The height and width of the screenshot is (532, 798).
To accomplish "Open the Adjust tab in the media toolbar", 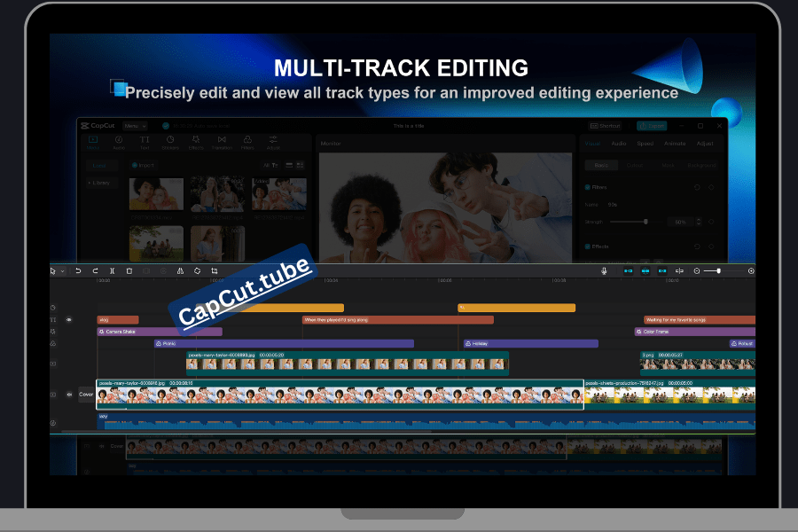I will (273, 143).
